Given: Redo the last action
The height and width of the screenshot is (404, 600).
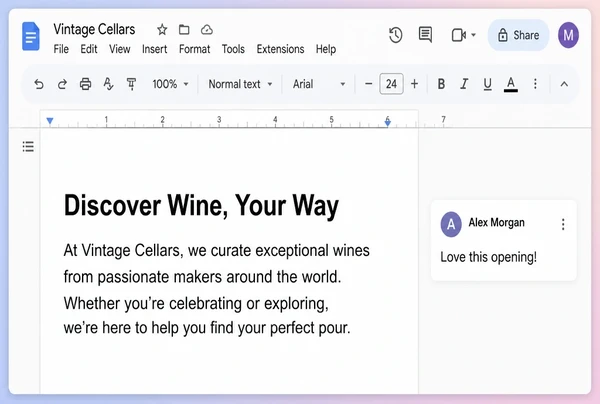Looking at the screenshot, I should click(62, 84).
